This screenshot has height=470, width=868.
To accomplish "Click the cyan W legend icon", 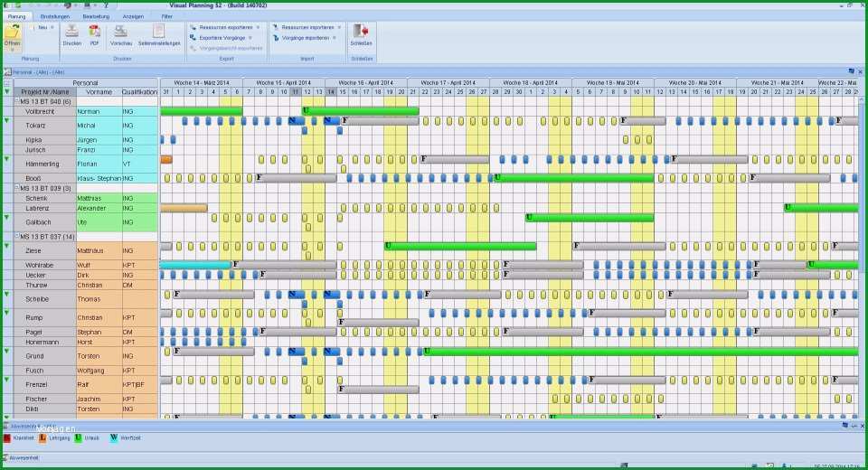I will click(114, 437).
